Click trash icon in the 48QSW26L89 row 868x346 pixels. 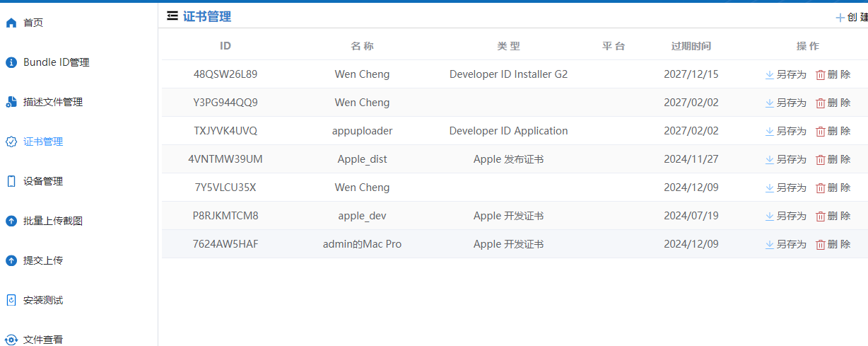(x=821, y=74)
